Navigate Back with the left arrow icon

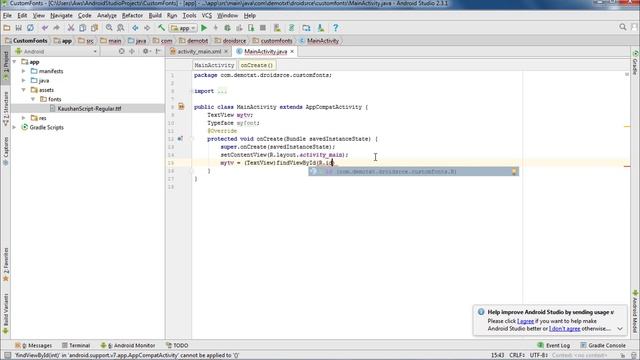(135, 28)
